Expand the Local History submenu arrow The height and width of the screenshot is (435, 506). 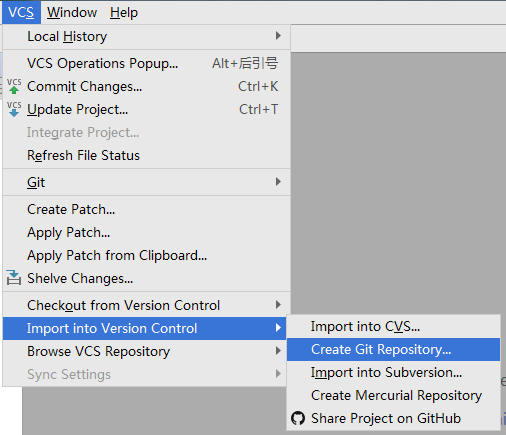tap(278, 36)
